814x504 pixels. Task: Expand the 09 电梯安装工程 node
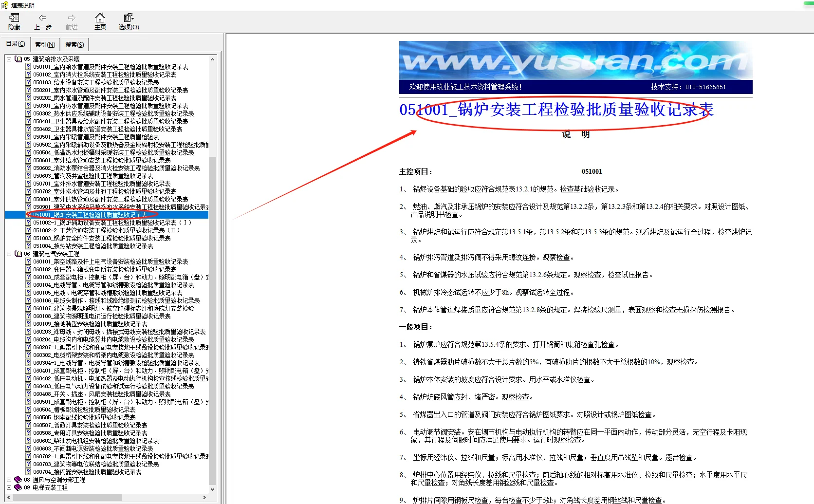pyautogui.click(x=8, y=487)
